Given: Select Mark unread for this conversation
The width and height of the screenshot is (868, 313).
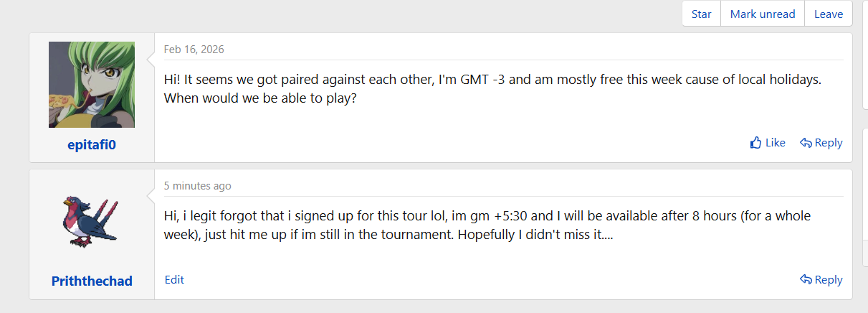Looking at the screenshot, I should pos(763,14).
